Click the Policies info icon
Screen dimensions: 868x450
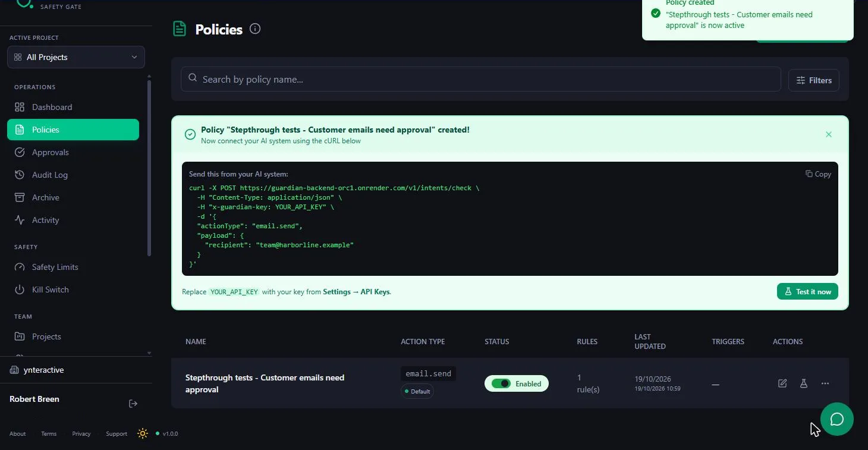point(255,29)
